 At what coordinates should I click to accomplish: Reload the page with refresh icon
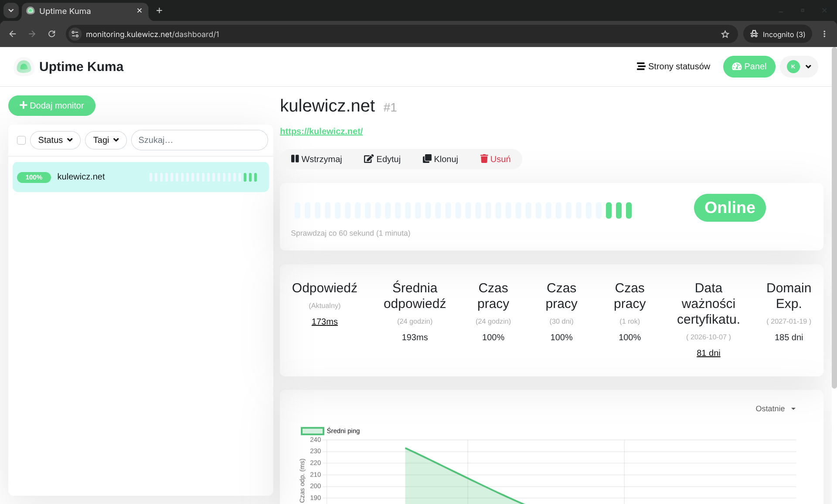51,34
